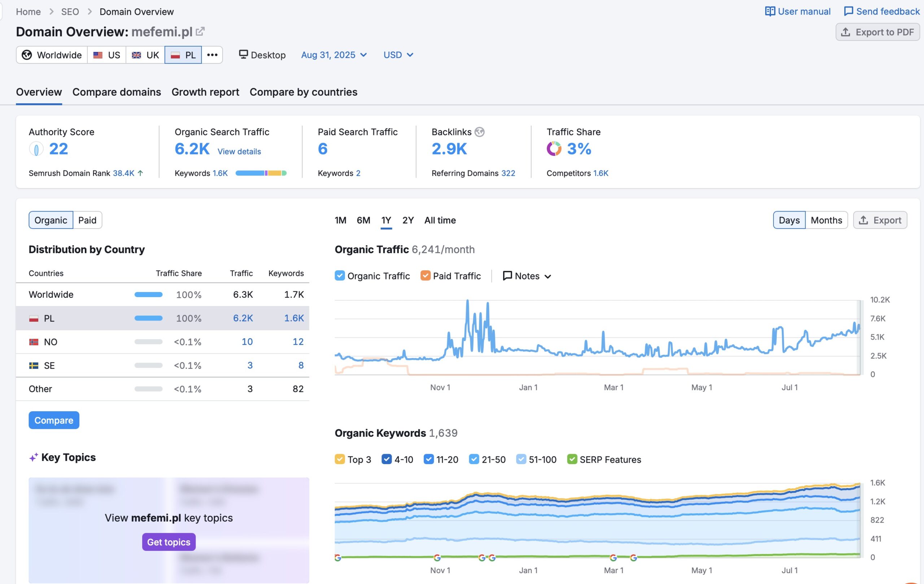Open the Compare by countries tab

pyautogui.click(x=304, y=92)
